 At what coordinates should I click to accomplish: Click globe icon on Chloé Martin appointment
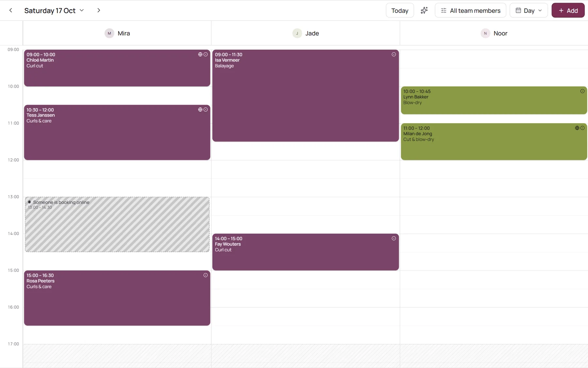click(200, 55)
